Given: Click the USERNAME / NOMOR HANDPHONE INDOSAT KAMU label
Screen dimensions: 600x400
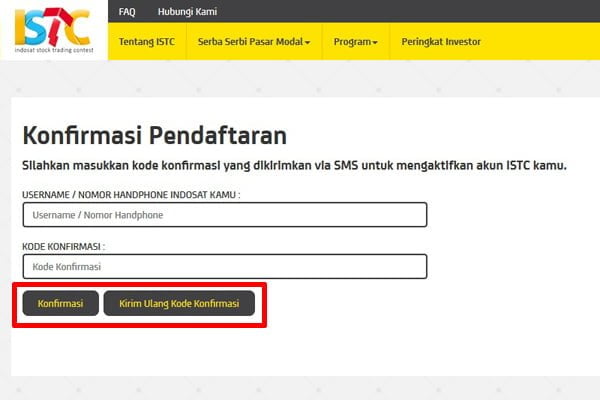Looking at the screenshot, I should point(131,195).
